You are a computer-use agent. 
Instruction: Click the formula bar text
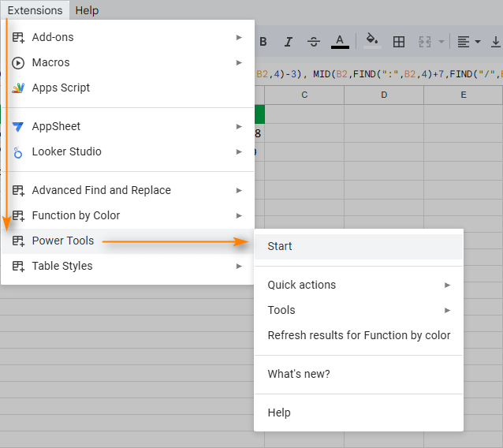[x=379, y=74]
